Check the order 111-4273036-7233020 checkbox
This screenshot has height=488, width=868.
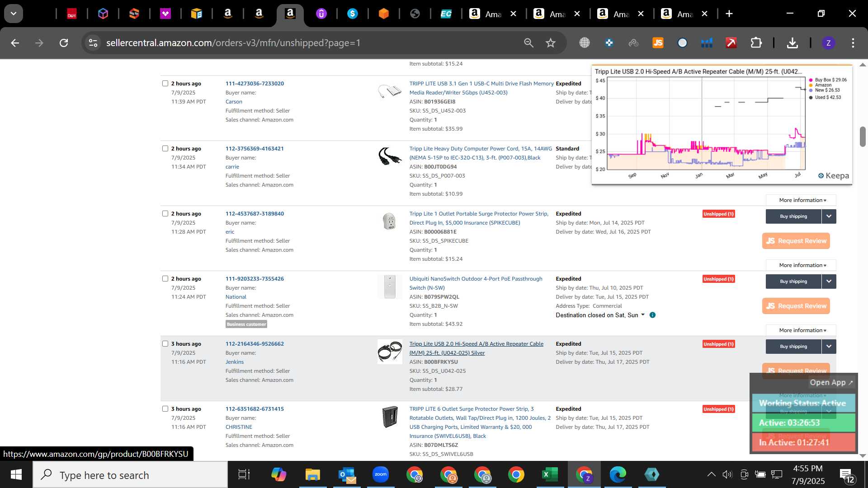tap(165, 83)
